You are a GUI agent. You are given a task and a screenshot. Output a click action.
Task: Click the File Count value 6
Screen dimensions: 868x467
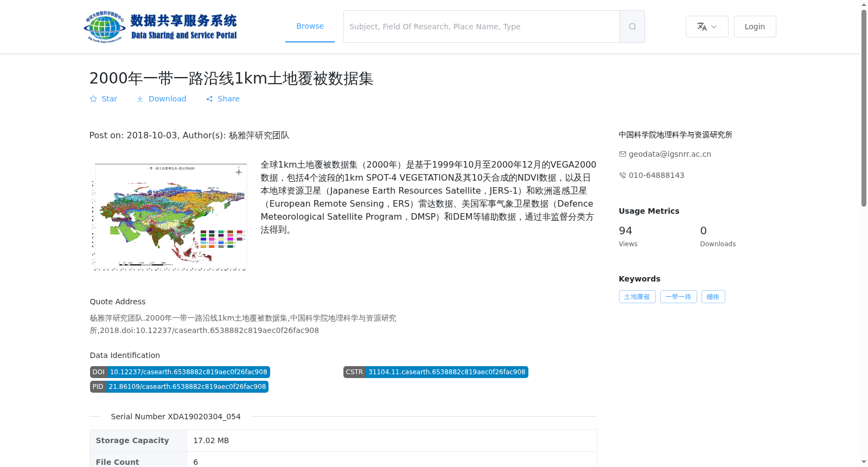coord(195,462)
